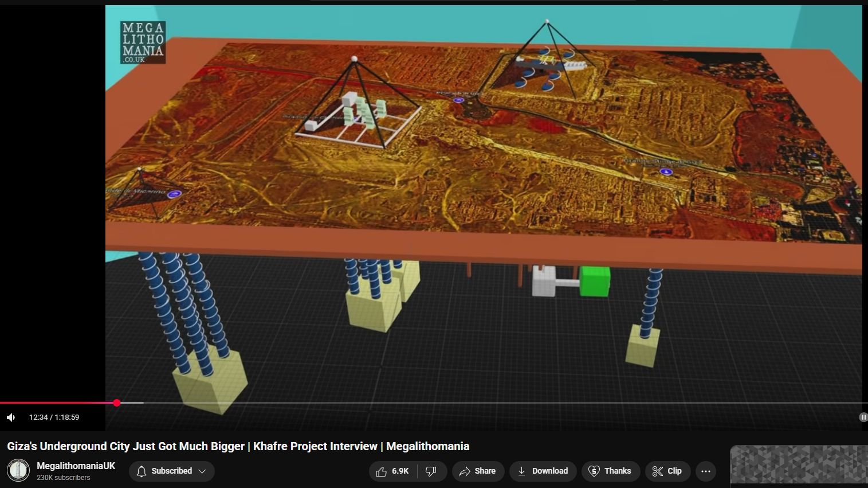Open the suggested video thumbnail on the right
Viewport: 868px width, 488px height.
point(798,466)
